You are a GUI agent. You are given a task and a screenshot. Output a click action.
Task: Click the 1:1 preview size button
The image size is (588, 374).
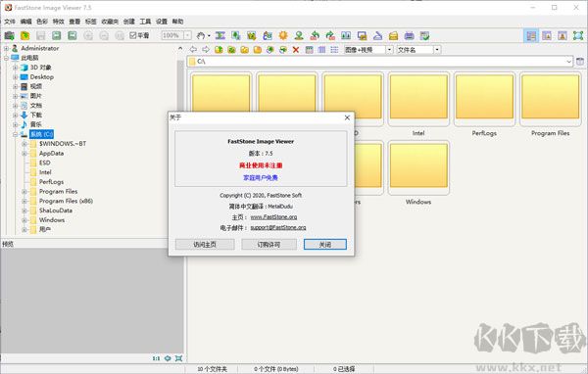tap(156, 358)
